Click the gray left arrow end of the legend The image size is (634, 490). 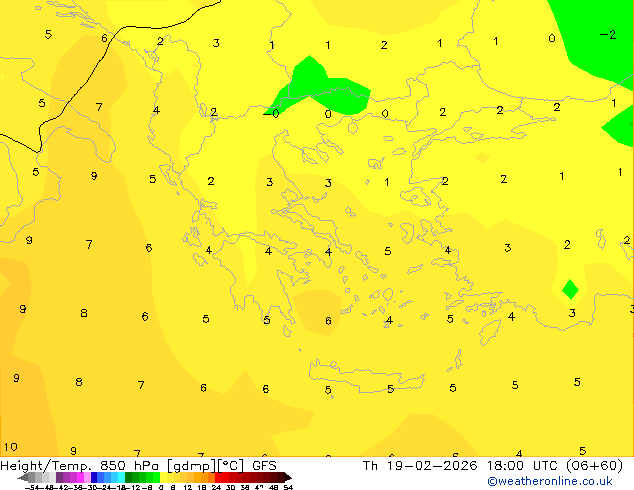[x=23, y=478]
